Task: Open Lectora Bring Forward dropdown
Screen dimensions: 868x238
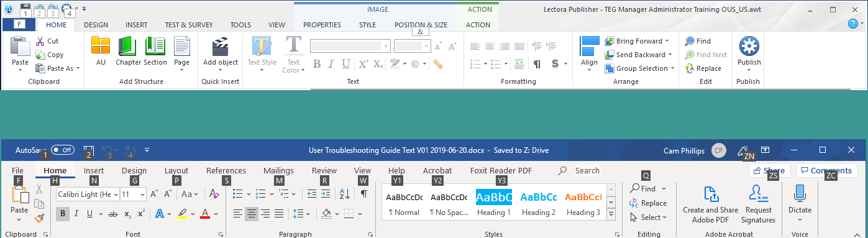Action: 667,41
